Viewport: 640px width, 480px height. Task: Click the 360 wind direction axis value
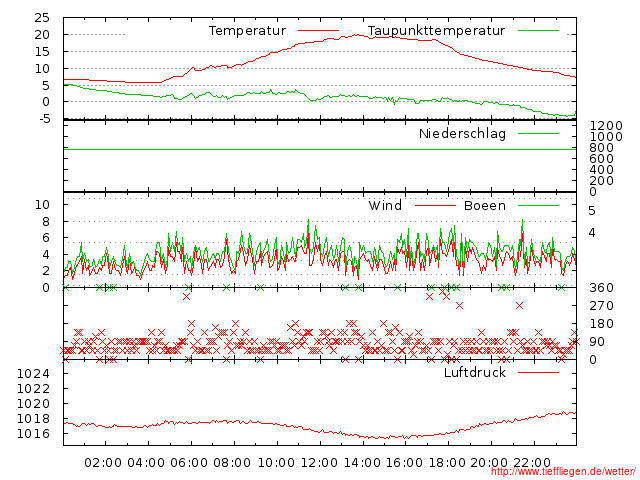click(x=601, y=288)
